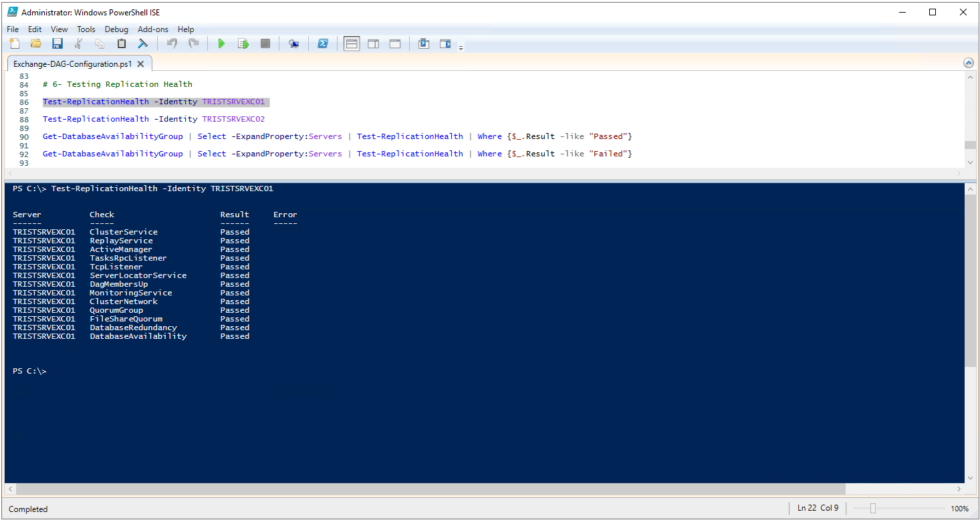Click 'DatabaseAvailability' check row
Image resolution: width=980 pixels, height=520 pixels.
131,336
